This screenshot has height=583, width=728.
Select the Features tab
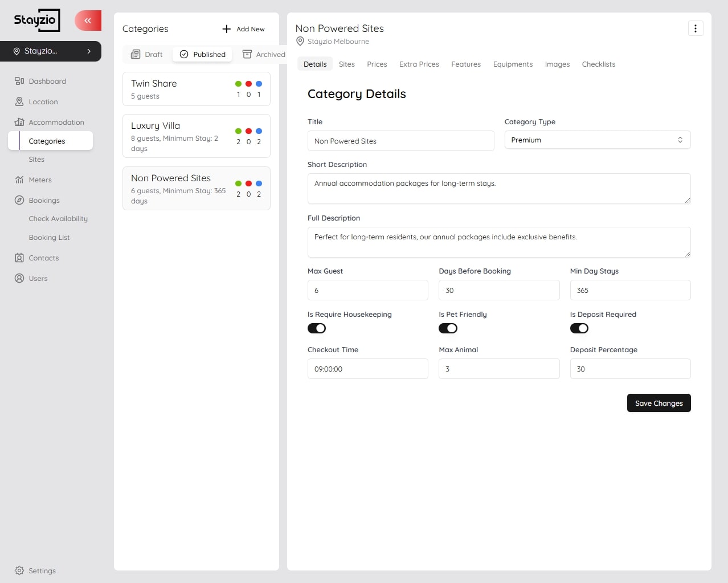tap(466, 64)
